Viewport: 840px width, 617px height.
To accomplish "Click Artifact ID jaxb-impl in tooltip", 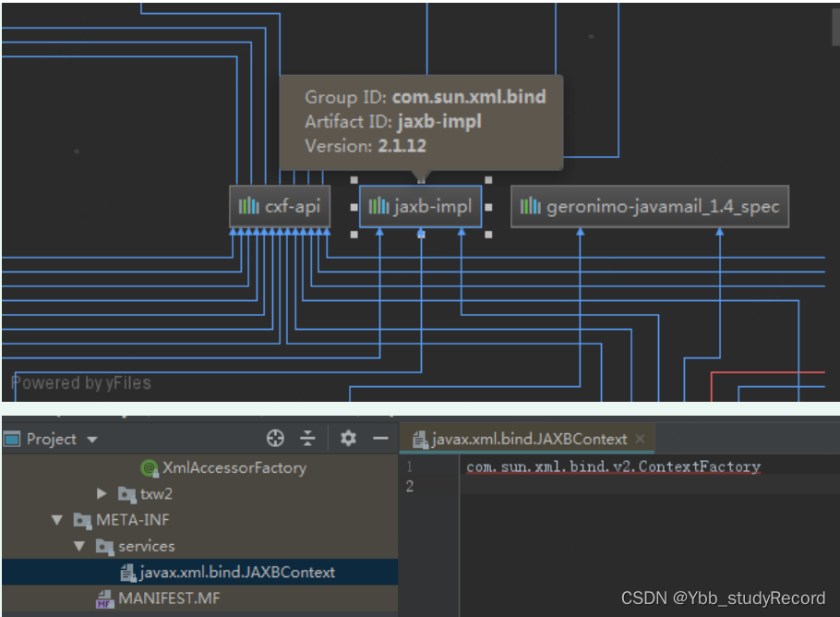I will (393, 122).
